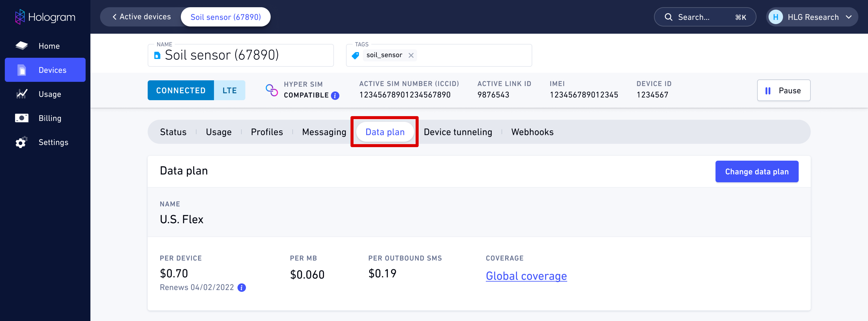Image resolution: width=868 pixels, height=321 pixels.
Task: Pause the device
Action: 783,91
